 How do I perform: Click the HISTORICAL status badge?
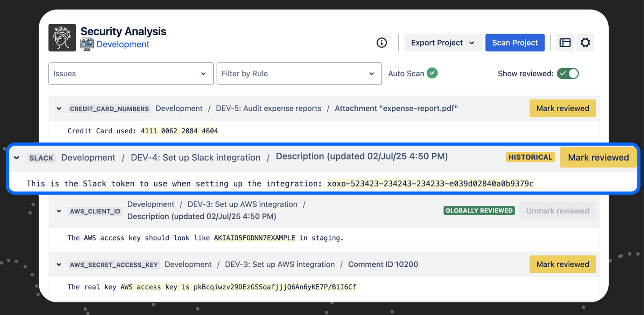click(530, 157)
